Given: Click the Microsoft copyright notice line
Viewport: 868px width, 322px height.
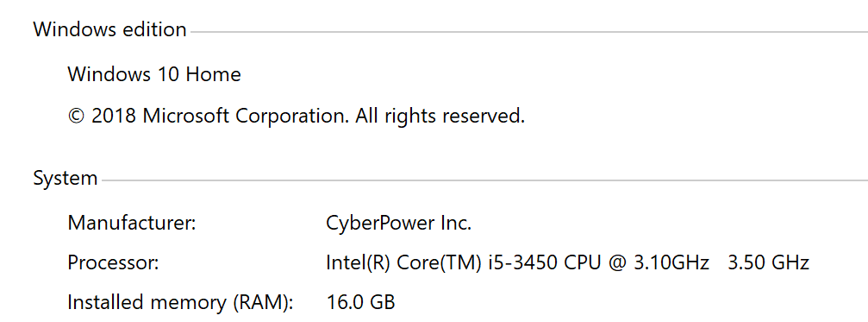Looking at the screenshot, I should pos(297,116).
